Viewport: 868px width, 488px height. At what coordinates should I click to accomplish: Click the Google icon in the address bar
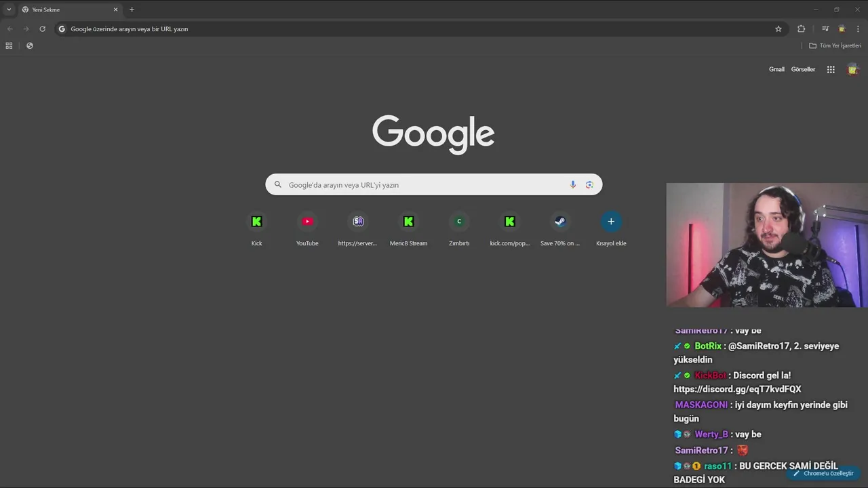[x=62, y=29]
